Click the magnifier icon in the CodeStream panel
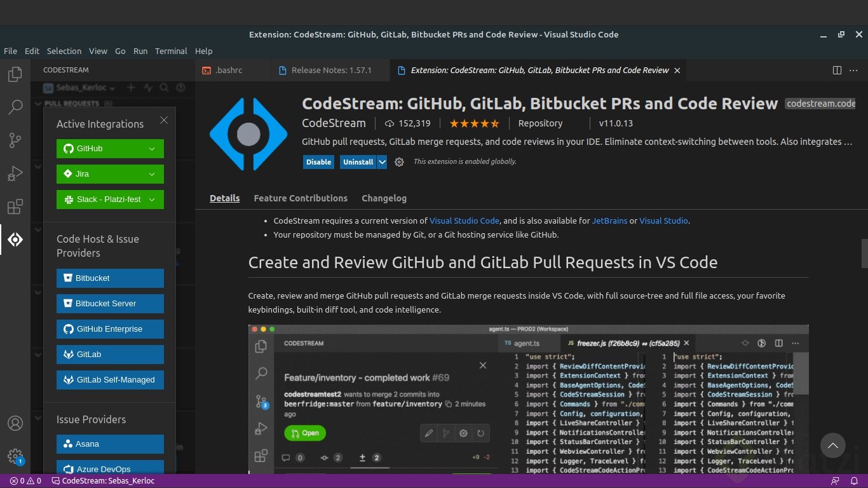Image resolution: width=868 pixels, height=488 pixels. coord(164,88)
